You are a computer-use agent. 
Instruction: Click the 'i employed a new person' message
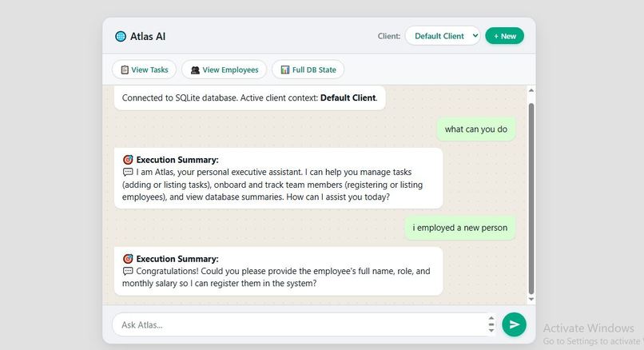coord(459,228)
